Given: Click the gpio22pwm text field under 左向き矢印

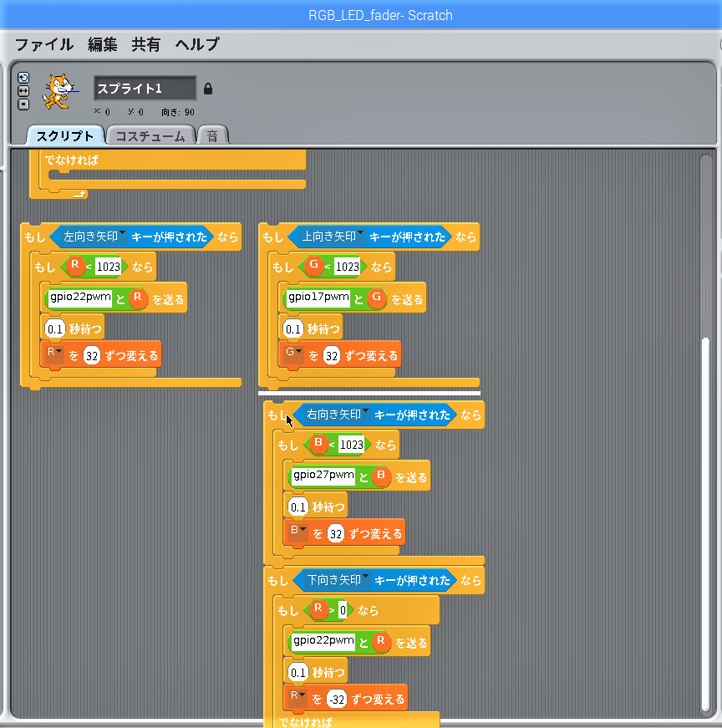Looking at the screenshot, I should 80,298.
